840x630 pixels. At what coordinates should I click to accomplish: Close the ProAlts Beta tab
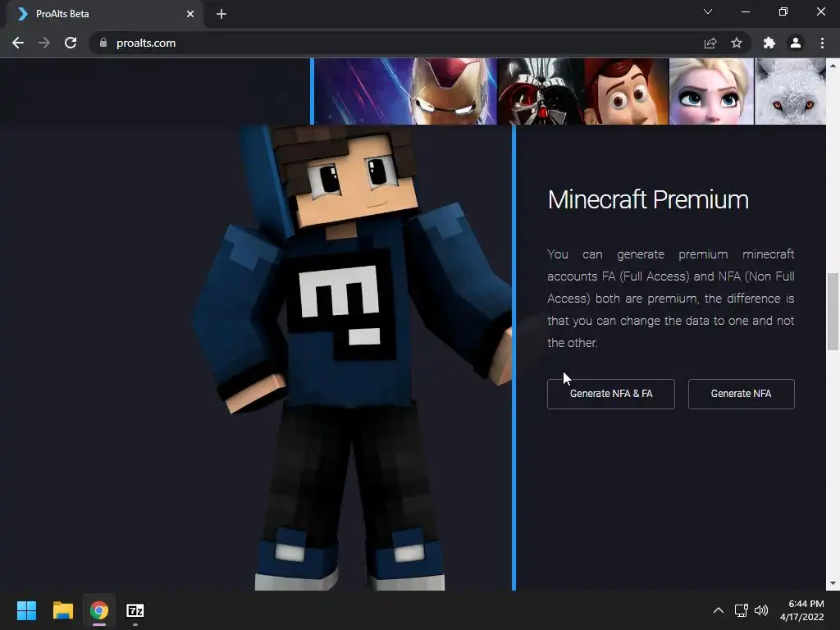coord(190,14)
